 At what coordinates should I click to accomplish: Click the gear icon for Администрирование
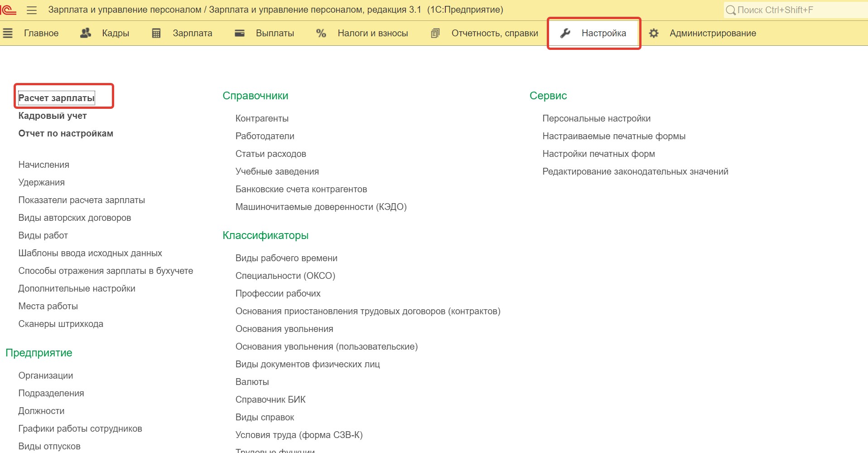click(654, 33)
